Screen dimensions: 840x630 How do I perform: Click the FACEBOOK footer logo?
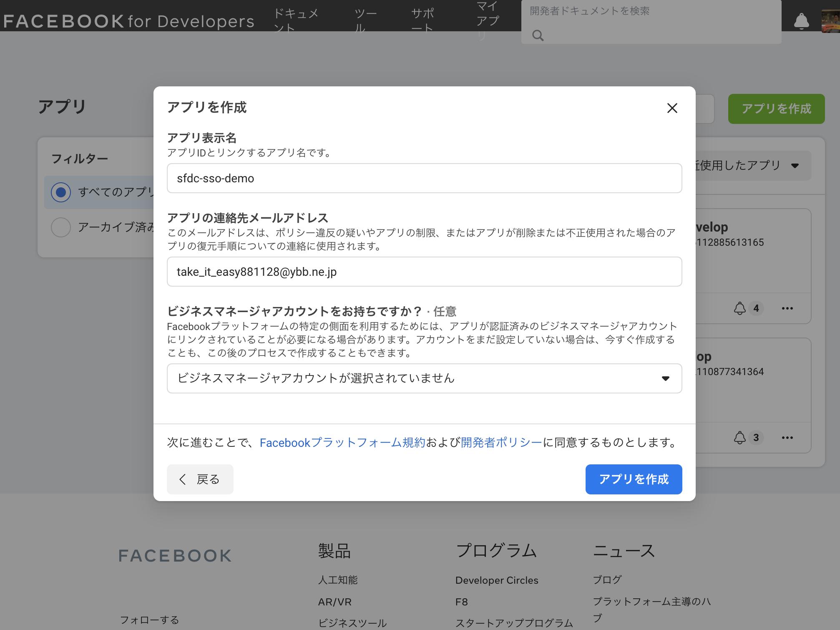coord(175,556)
